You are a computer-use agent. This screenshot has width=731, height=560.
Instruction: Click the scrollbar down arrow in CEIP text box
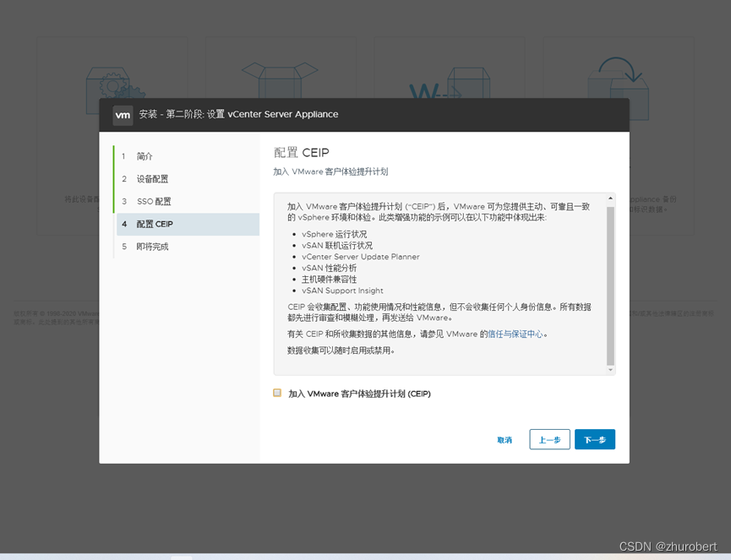tap(610, 368)
